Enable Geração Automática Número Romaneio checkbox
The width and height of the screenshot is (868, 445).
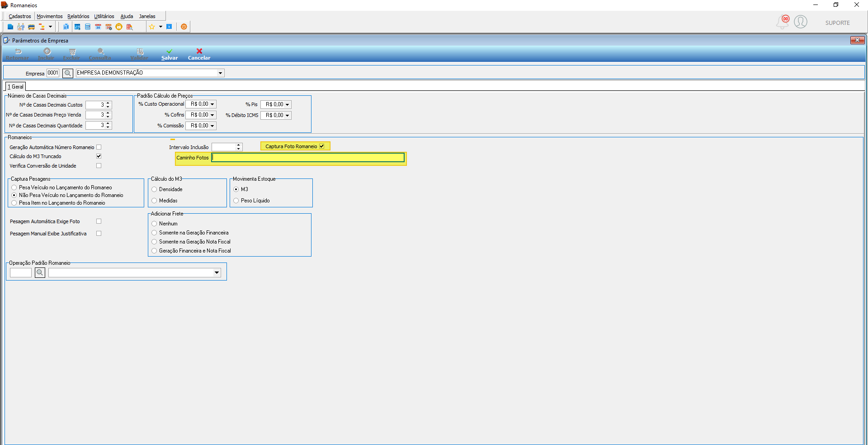pyautogui.click(x=99, y=147)
